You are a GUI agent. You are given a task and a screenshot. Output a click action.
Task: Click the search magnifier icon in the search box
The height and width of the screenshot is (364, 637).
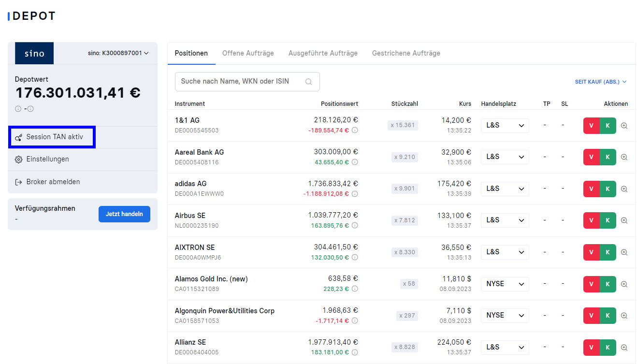click(308, 82)
